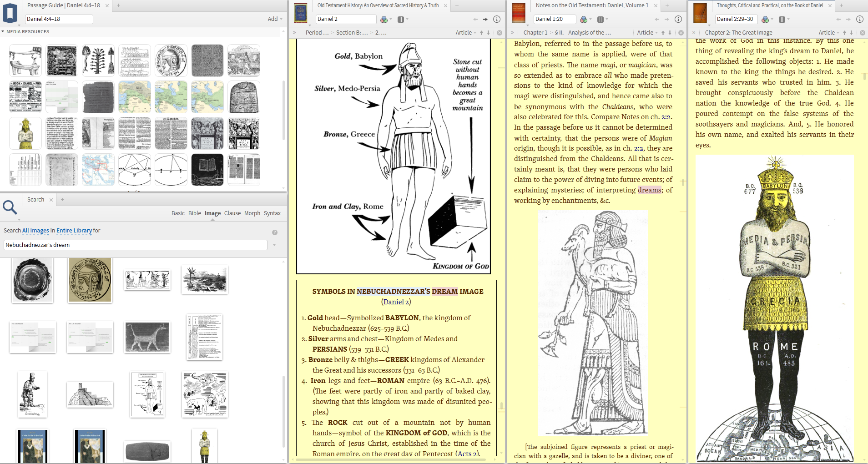Image resolution: width=868 pixels, height=464 pixels.
Task: Open the Article dropdown in the Notes on Daniel panel
Action: click(x=647, y=33)
